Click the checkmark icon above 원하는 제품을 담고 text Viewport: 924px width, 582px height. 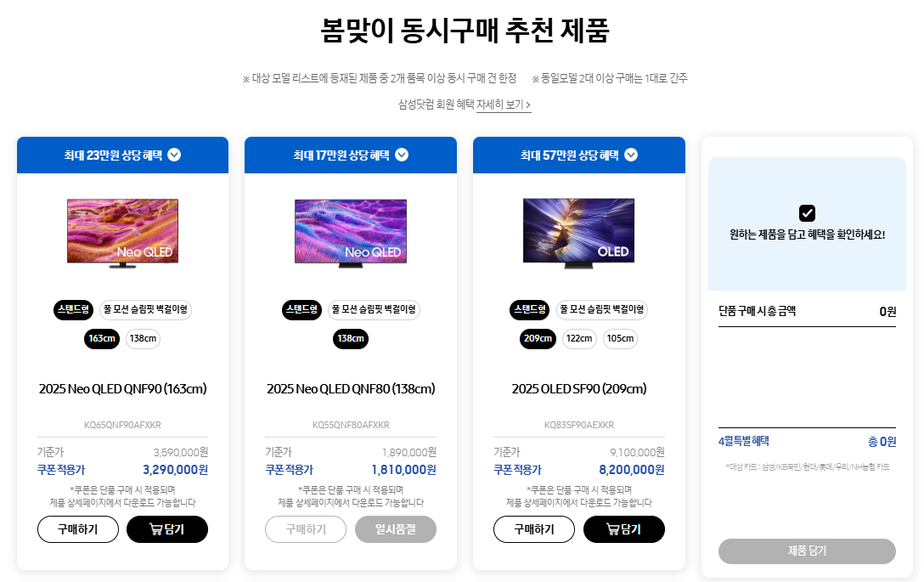point(807,213)
